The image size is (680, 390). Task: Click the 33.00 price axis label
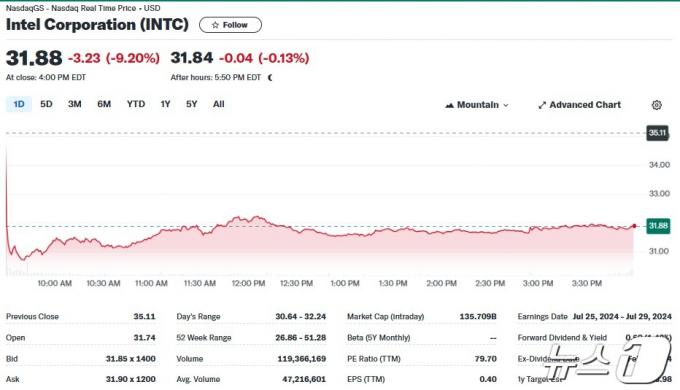click(659, 193)
